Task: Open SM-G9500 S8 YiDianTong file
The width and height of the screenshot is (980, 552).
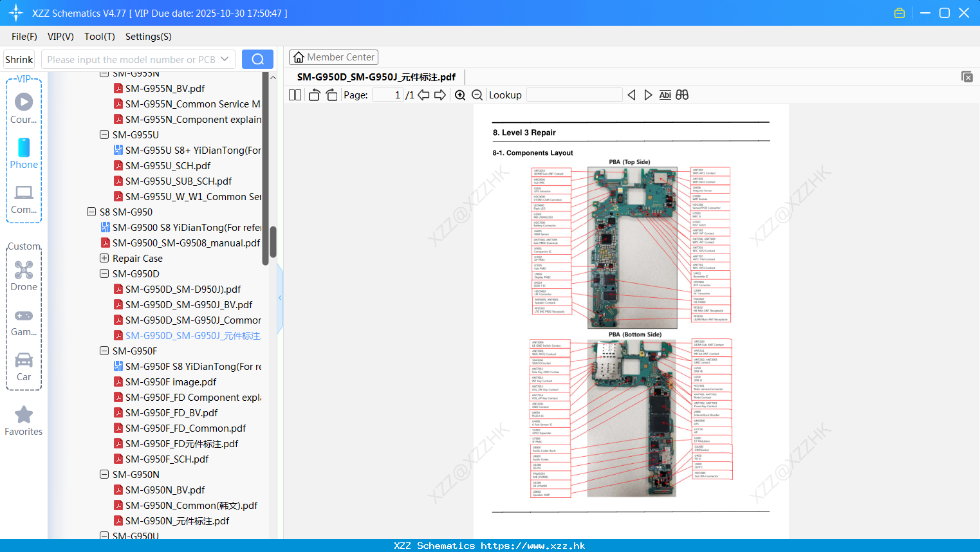Action: click(187, 227)
